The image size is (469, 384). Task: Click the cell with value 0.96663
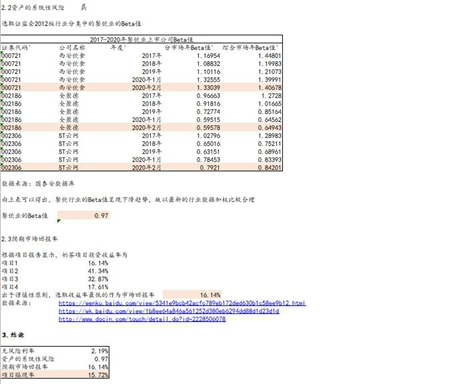point(208,96)
